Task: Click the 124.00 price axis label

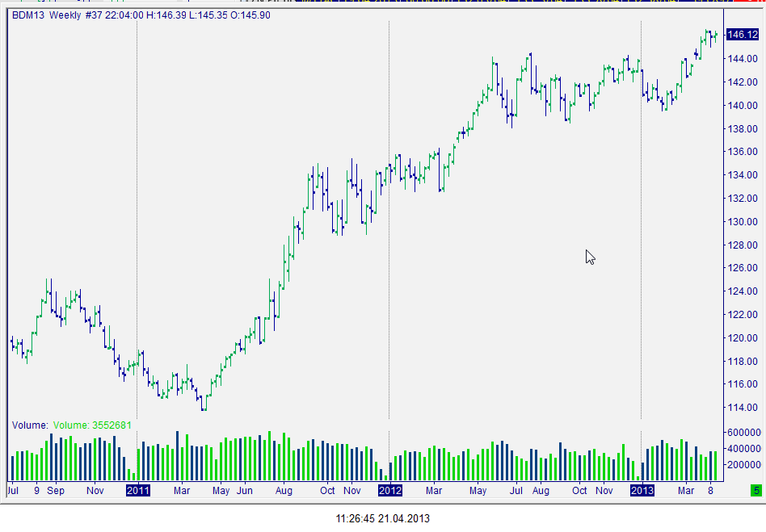Action: (743, 291)
